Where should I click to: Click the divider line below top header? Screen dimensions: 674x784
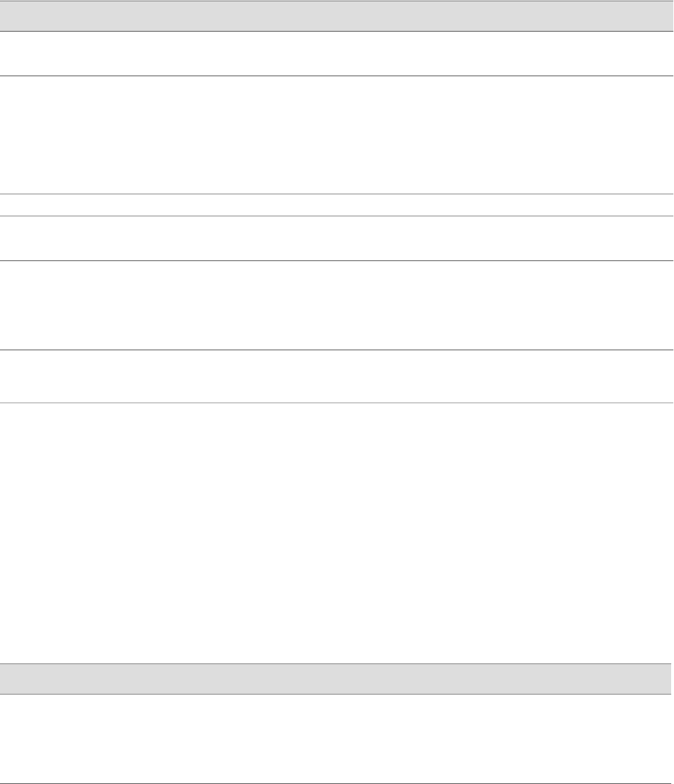(x=337, y=31)
